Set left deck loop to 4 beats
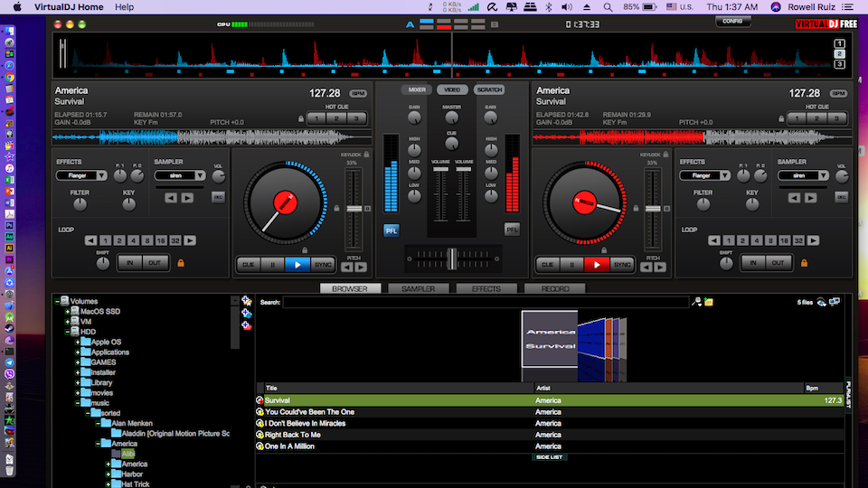 point(133,240)
